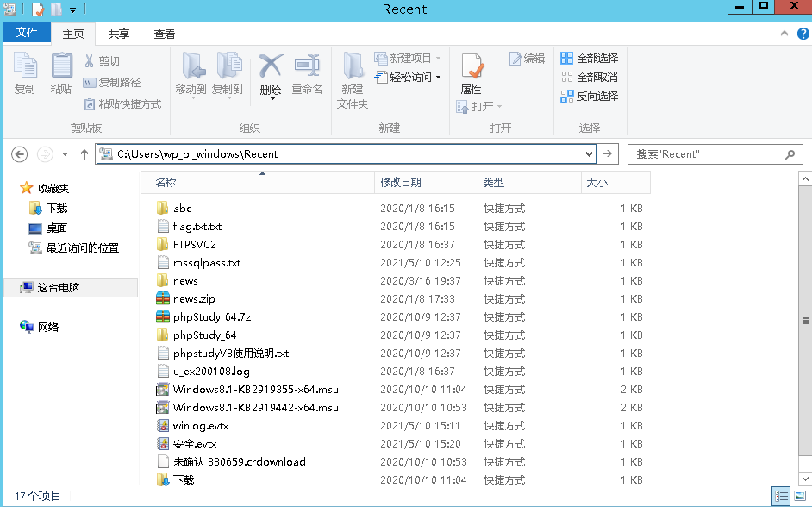Click Select all (全部选择) icon
This screenshot has height=507, width=812.
coord(567,58)
